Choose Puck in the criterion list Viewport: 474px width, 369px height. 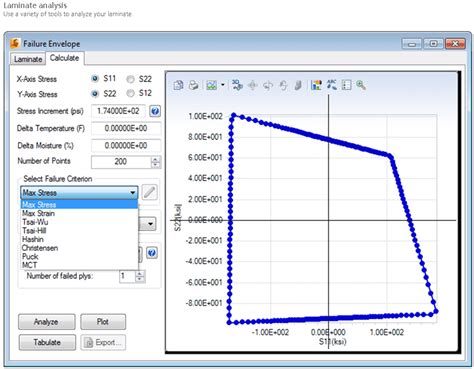(x=79, y=257)
